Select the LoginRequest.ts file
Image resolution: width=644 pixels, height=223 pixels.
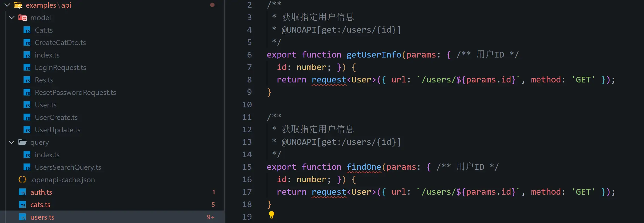pos(60,68)
